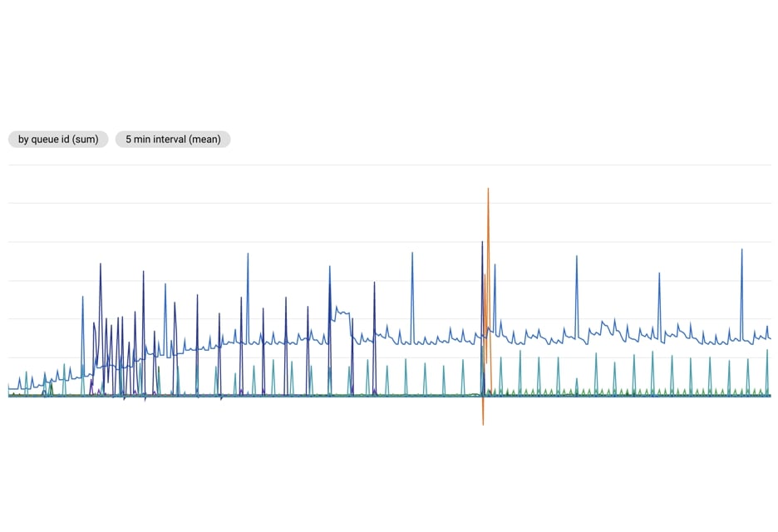The height and width of the screenshot is (532, 778).
Task: Click the peak of the orange spike
Action: coord(488,190)
